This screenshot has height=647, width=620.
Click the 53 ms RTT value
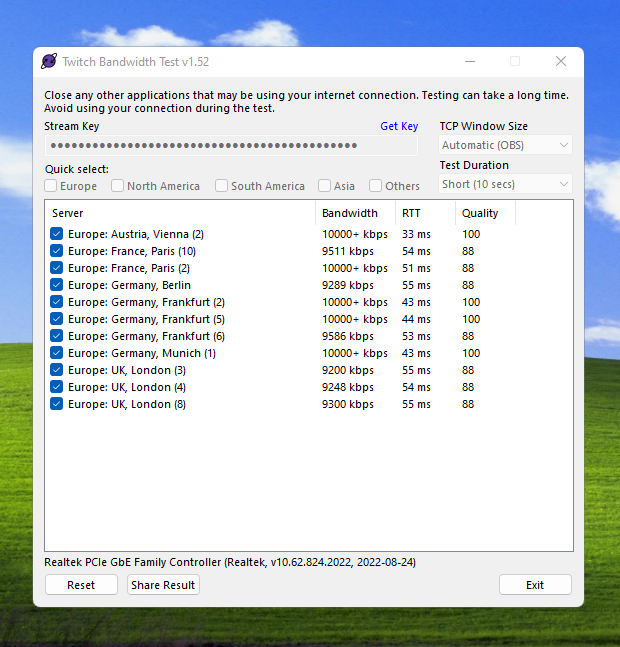click(x=416, y=336)
